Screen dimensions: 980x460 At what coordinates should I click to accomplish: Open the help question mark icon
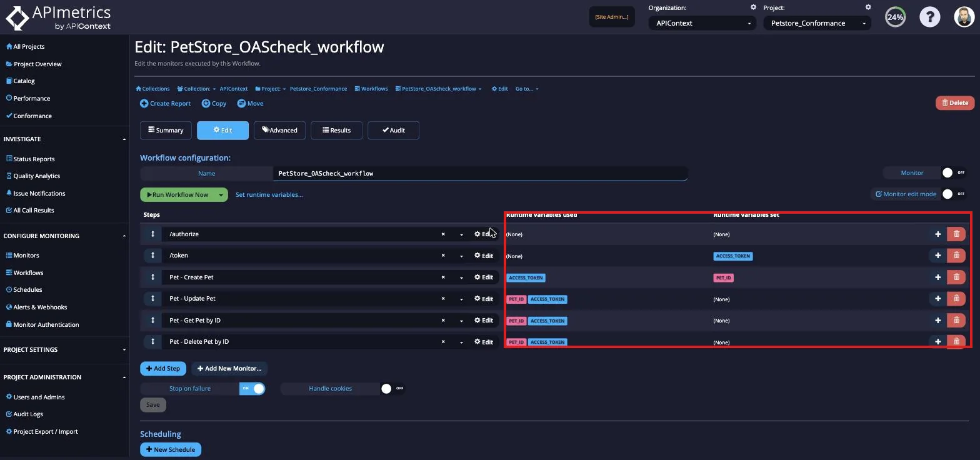tap(929, 17)
